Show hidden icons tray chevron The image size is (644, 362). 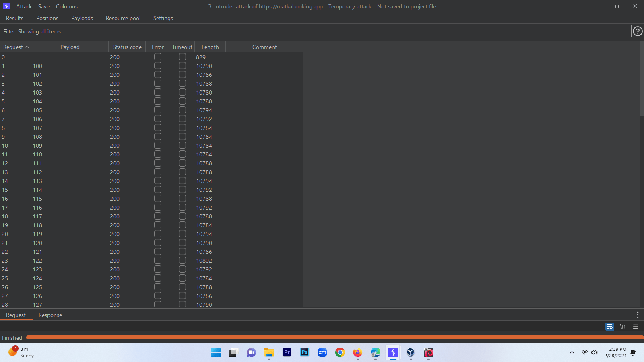572,352
